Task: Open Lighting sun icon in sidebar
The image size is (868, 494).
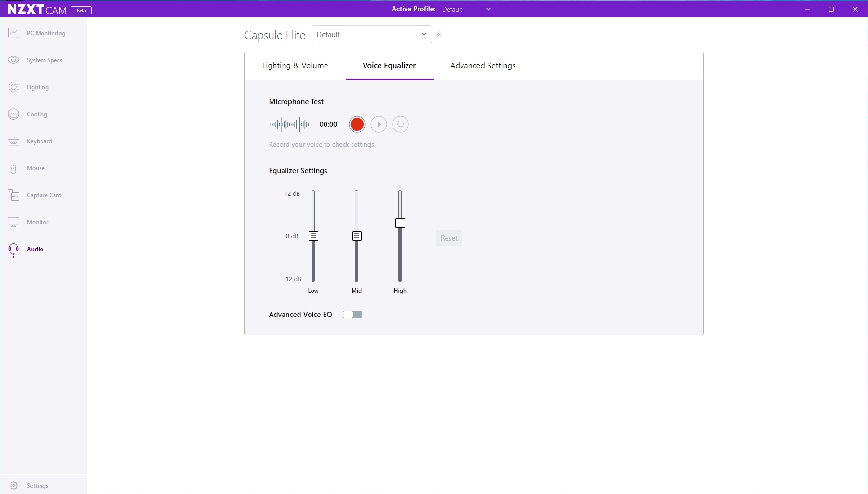Action: 14,87
